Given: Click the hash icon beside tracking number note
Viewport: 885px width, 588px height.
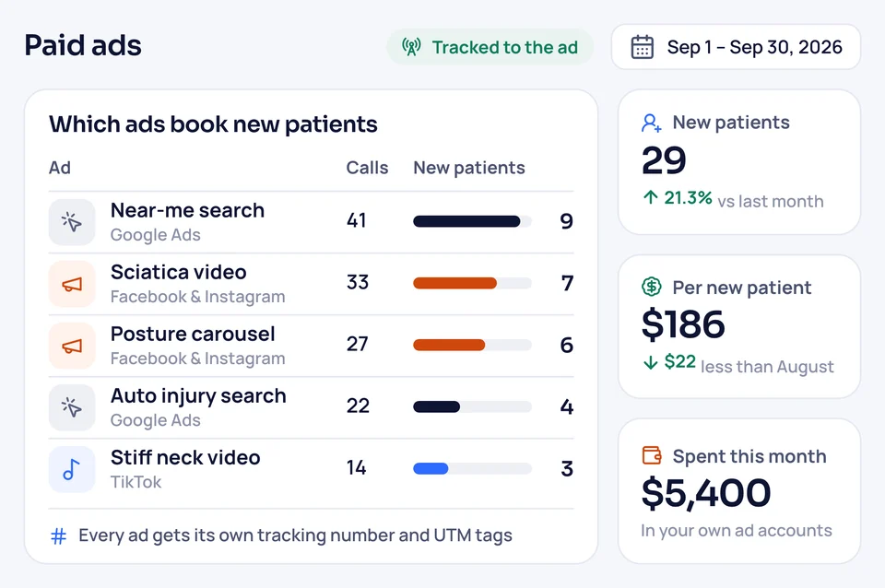Looking at the screenshot, I should pyautogui.click(x=59, y=535).
